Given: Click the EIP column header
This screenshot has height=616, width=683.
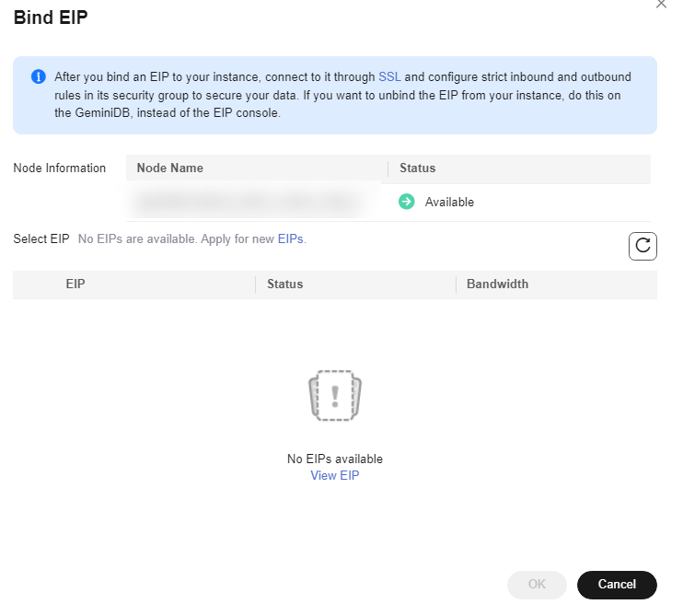Looking at the screenshot, I should (x=75, y=285).
